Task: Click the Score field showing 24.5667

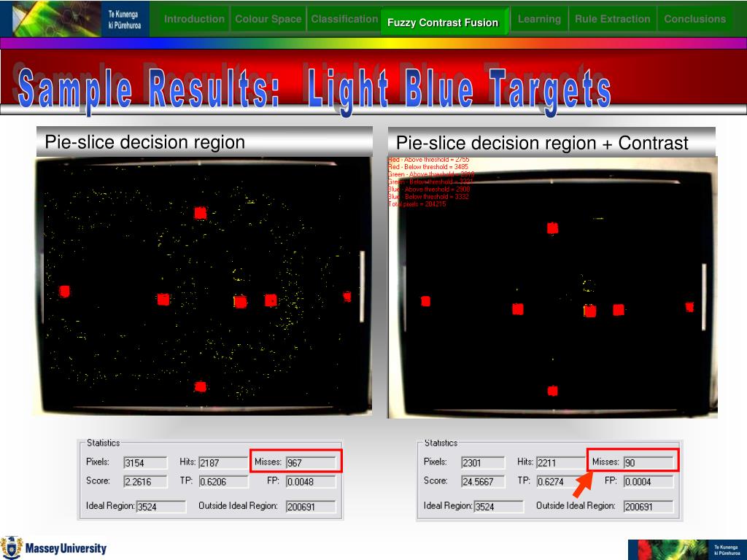Action: pos(483,481)
